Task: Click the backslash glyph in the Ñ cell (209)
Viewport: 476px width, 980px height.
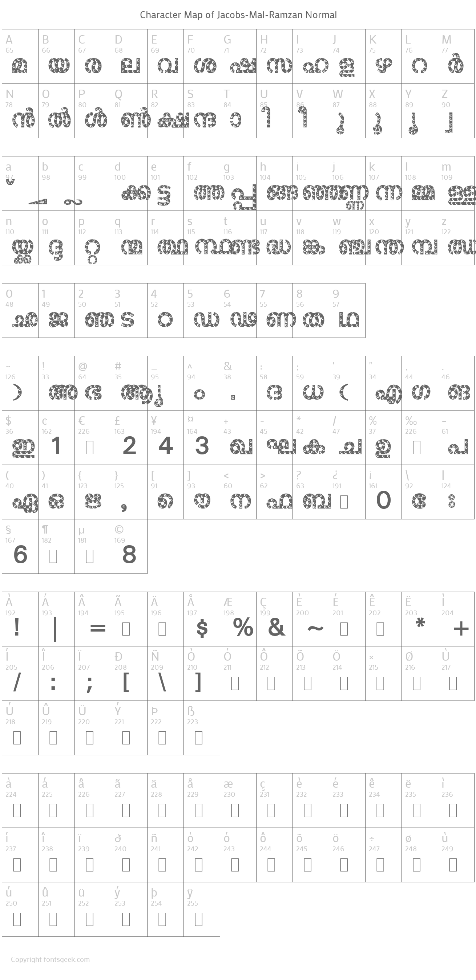Action: (x=162, y=682)
